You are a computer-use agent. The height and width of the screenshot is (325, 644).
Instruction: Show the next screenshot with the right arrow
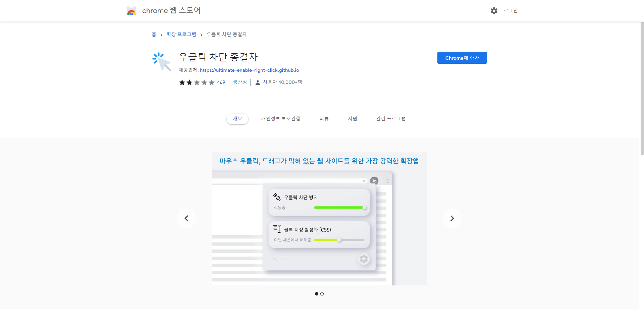[x=452, y=218]
